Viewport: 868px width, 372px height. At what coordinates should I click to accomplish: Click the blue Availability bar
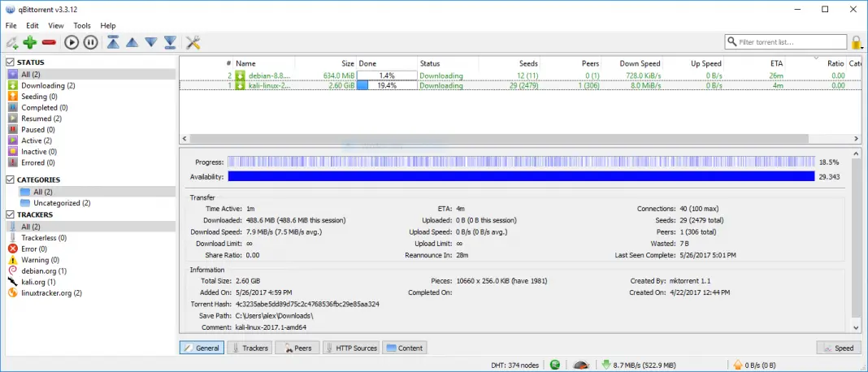(x=521, y=176)
